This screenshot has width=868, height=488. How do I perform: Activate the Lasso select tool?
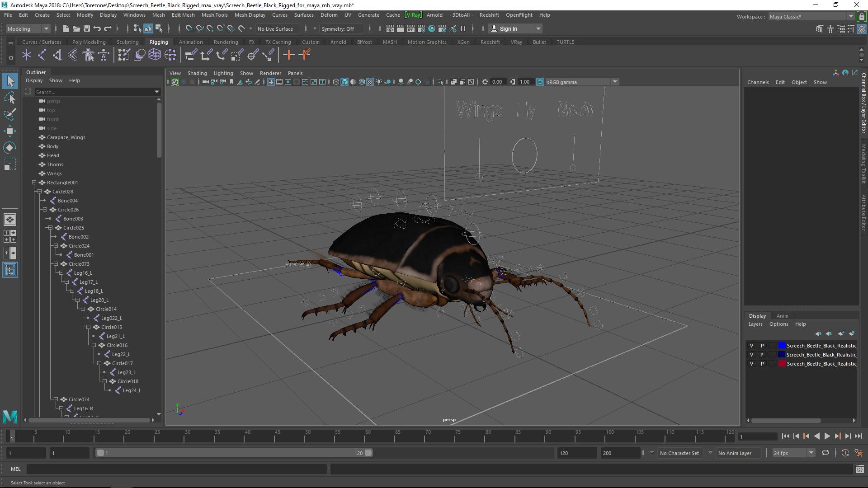(10, 98)
